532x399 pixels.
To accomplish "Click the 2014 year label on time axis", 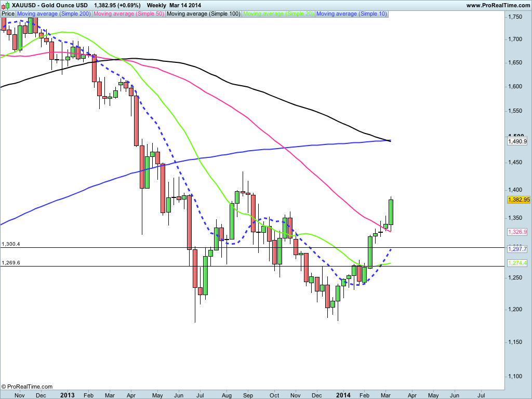I will pos(343,395).
